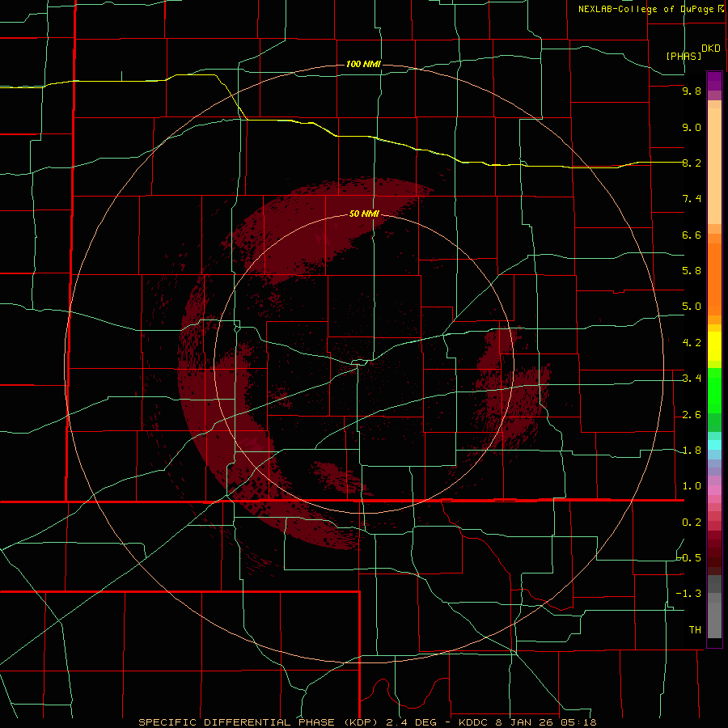Click the TH label at the scale bottom
The height and width of the screenshot is (728, 728).
695,630
